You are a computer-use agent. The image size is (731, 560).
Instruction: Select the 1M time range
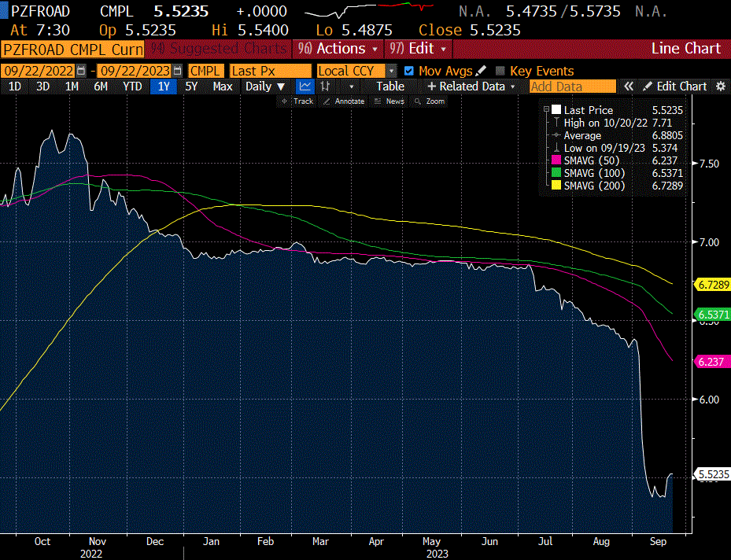[72, 87]
